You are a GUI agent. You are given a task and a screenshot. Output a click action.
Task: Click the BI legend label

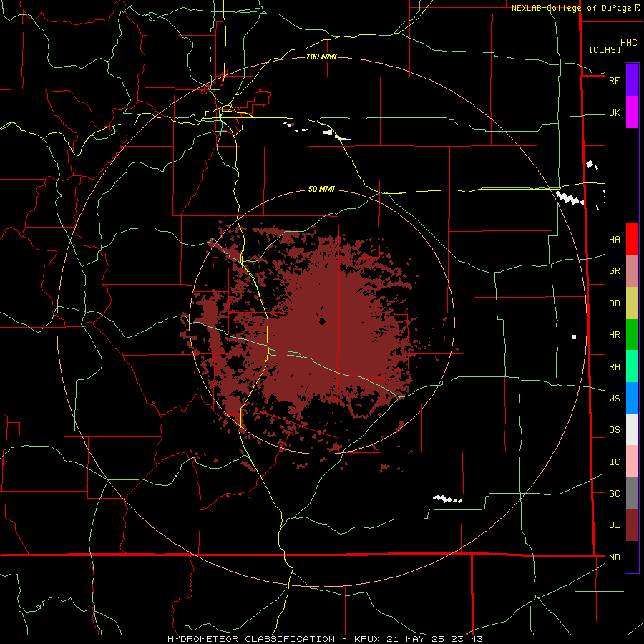pos(614,525)
